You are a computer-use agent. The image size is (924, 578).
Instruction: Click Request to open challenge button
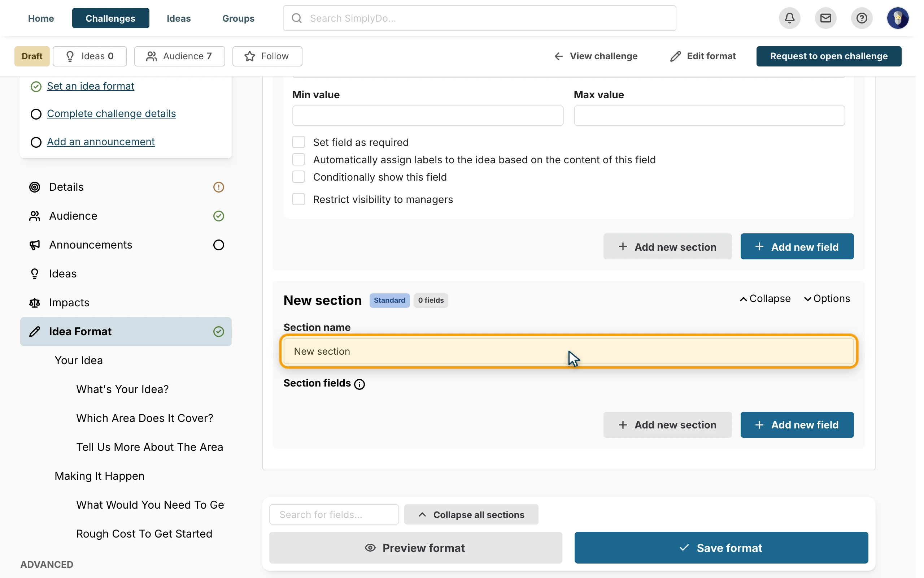pos(829,56)
